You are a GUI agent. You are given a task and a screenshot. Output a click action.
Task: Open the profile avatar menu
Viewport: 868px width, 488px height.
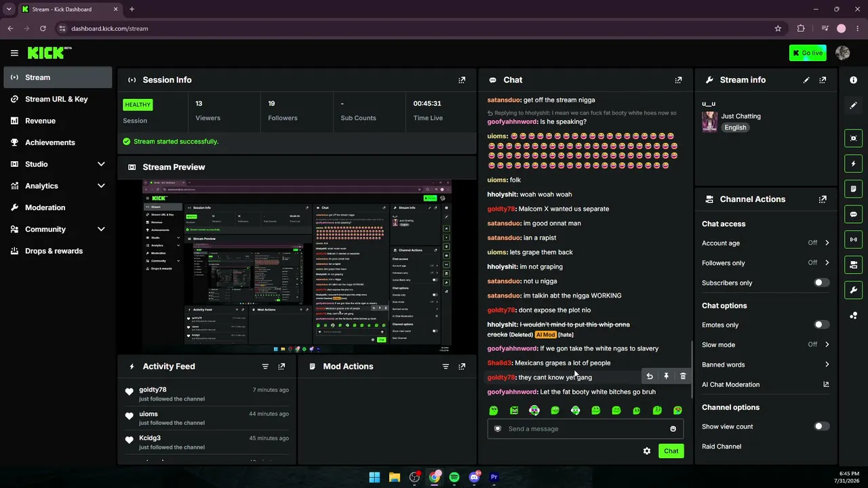pyautogui.click(x=843, y=53)
